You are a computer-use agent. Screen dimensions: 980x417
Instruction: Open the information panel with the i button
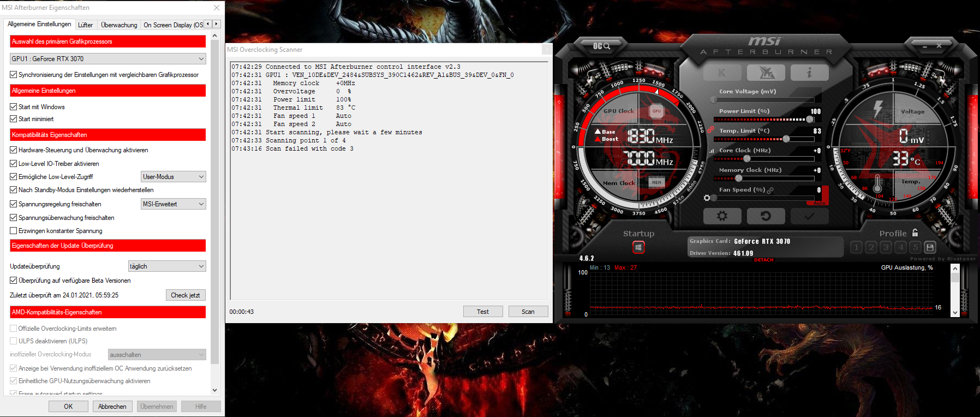(809, 73)
